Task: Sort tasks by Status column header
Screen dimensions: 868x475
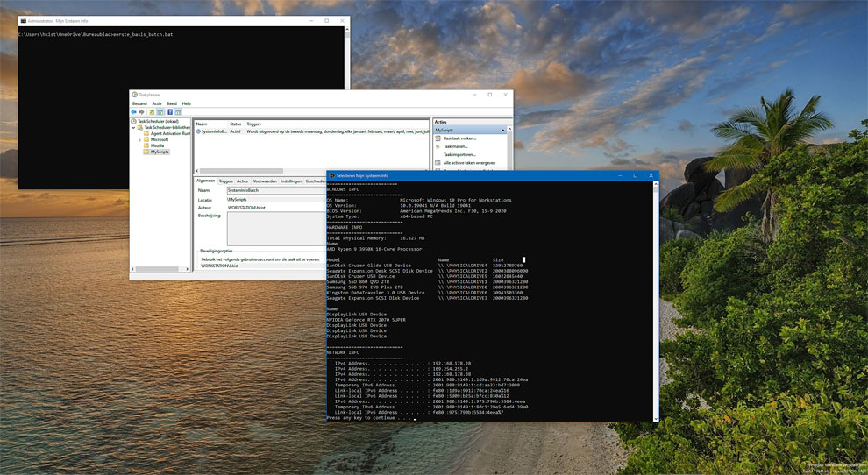Action: pos(235,124)
